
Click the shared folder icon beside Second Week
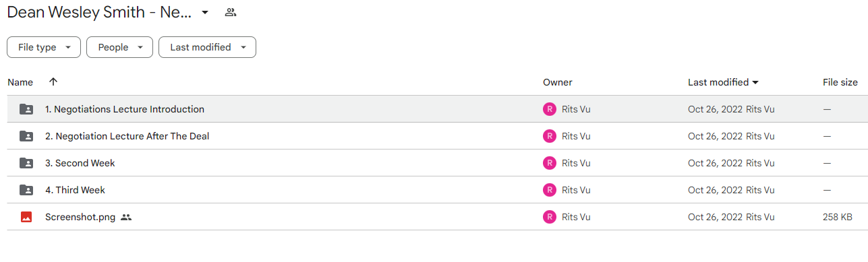26,163
